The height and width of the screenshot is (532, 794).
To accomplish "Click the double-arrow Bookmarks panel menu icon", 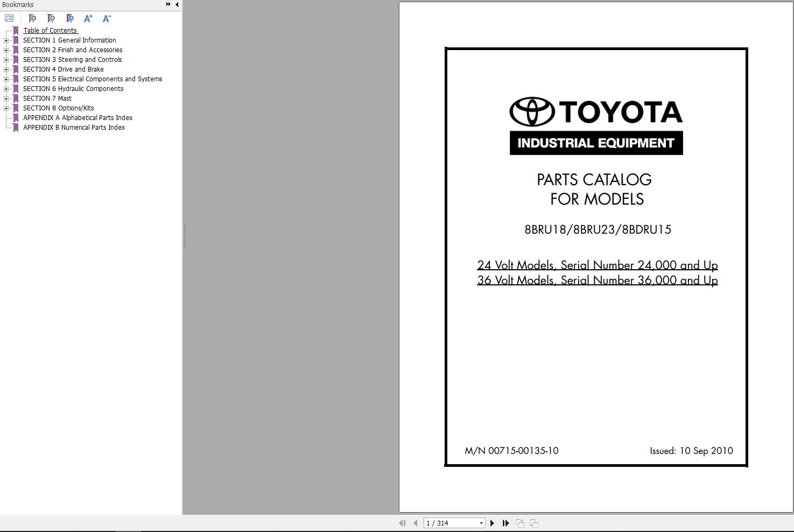I will (x=168, y=4).
